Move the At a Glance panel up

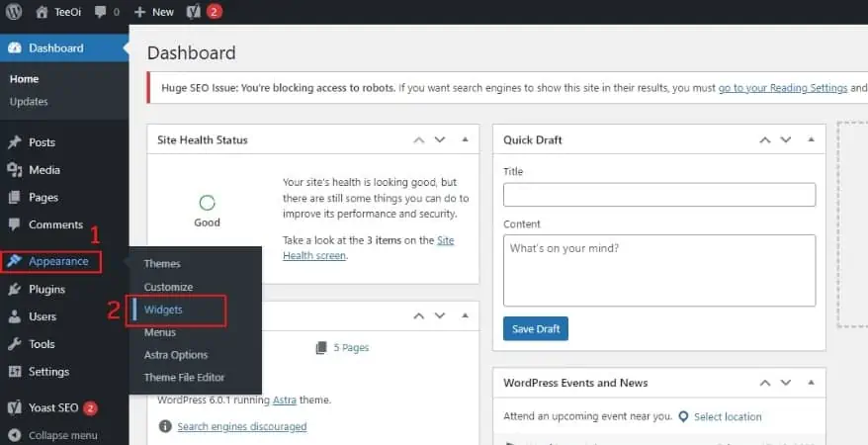[419, 315]
